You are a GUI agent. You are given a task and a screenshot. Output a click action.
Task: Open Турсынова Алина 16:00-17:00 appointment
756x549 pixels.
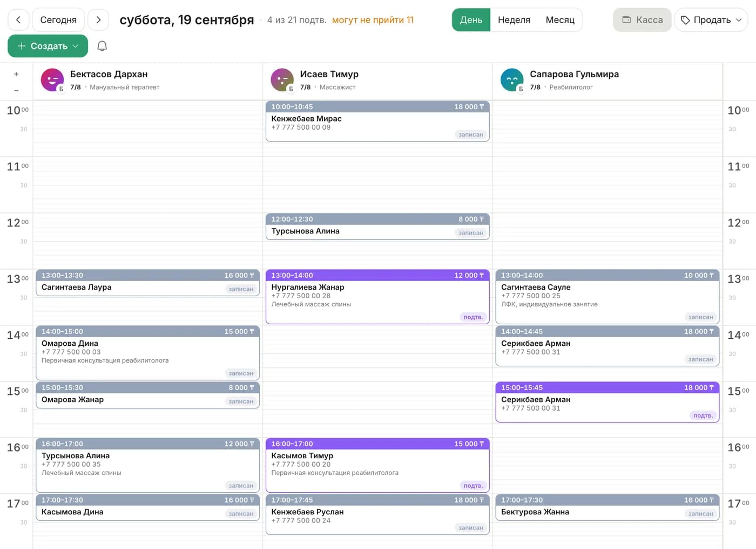pos(147,465)
